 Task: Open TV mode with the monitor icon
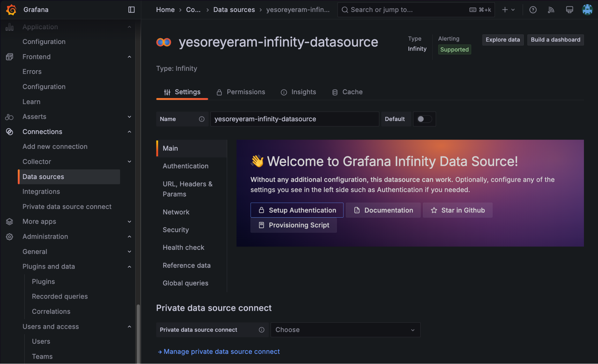coord(569,10)
